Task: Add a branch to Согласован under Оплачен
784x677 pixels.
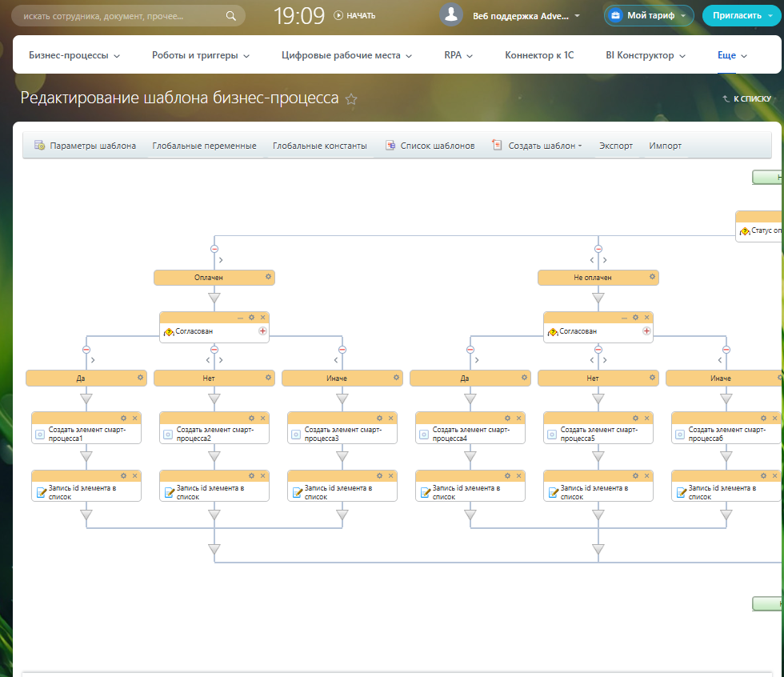Action: pyautogui.click(x=262, y=330)
